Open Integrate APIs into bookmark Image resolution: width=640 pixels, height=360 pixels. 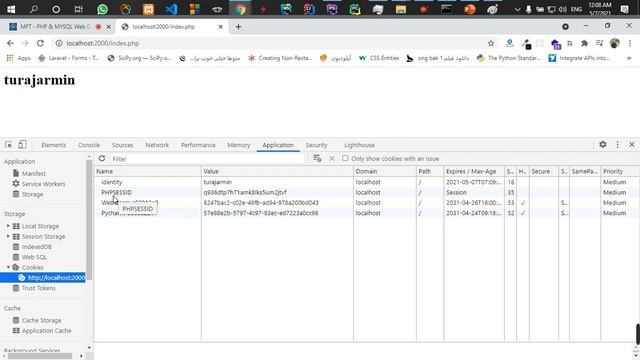coord(580,58)
